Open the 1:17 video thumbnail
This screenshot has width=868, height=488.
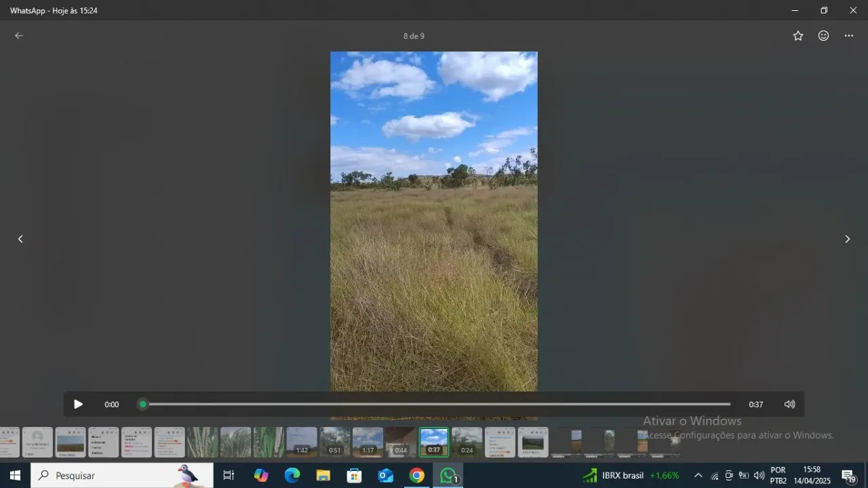point(368,442)
